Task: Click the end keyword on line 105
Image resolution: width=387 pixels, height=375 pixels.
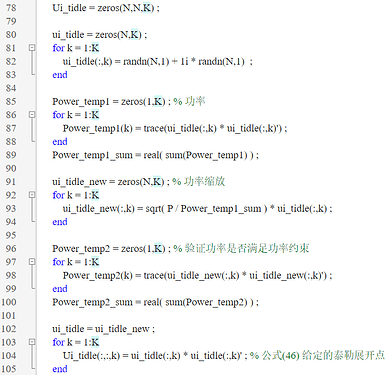Action: [60, 369]
